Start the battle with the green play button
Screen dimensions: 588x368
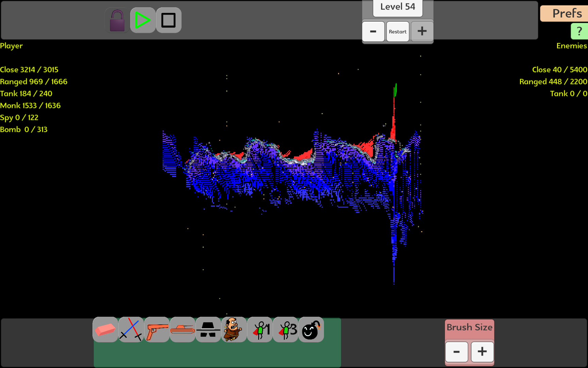coord(143,20)
